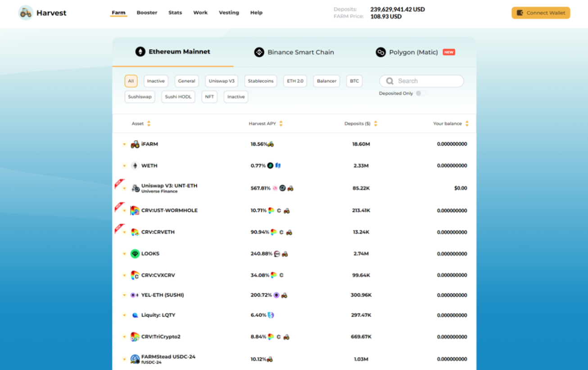The width and height of the screenshot is (588, 370).
Task: Expand the Liquity: LQTY row arrow
Action: [124, 316]
